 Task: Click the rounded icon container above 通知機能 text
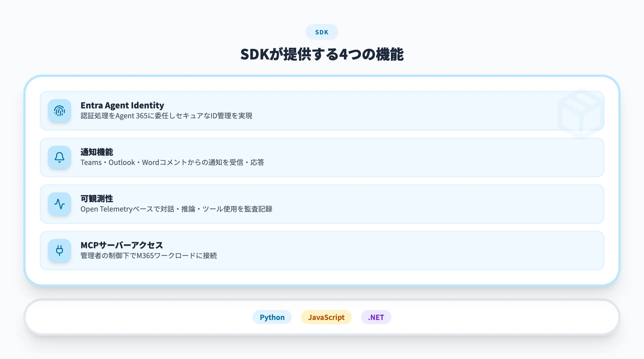[60, 157]
